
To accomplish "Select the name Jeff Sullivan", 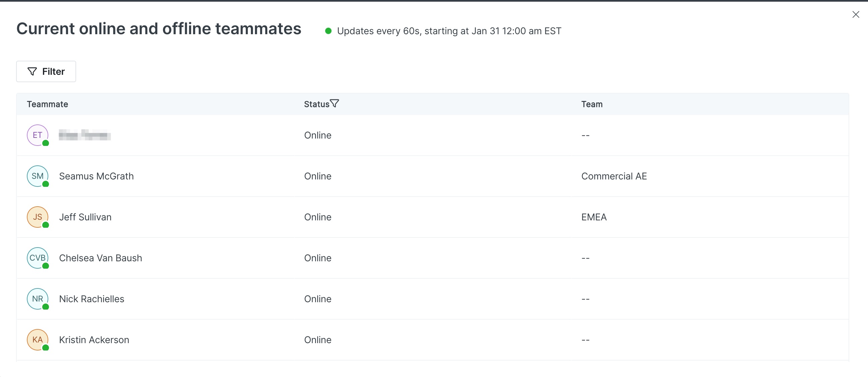I will [x=85, y=217].
